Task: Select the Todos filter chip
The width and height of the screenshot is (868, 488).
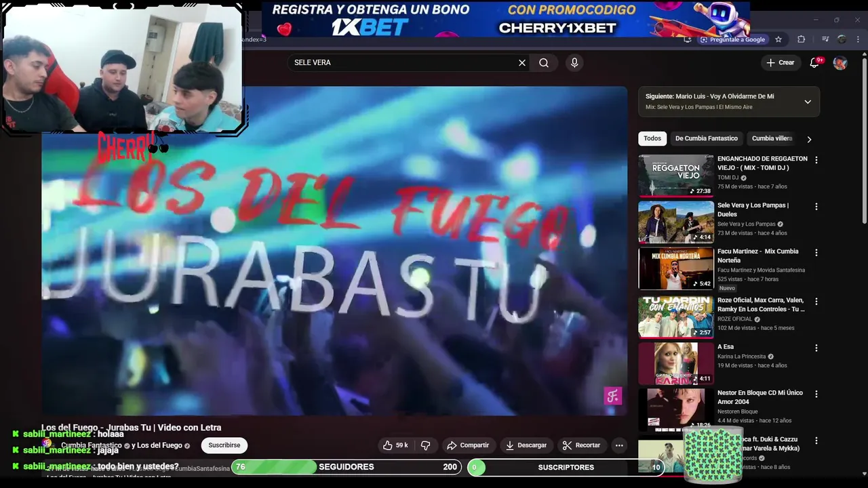Action: [652, 138]
